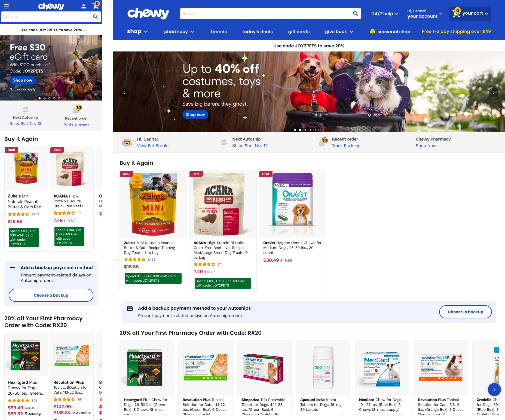Screen dimensions: 505x420
Task: Open the mobile cart icon
Action: (x=96, y=5)
